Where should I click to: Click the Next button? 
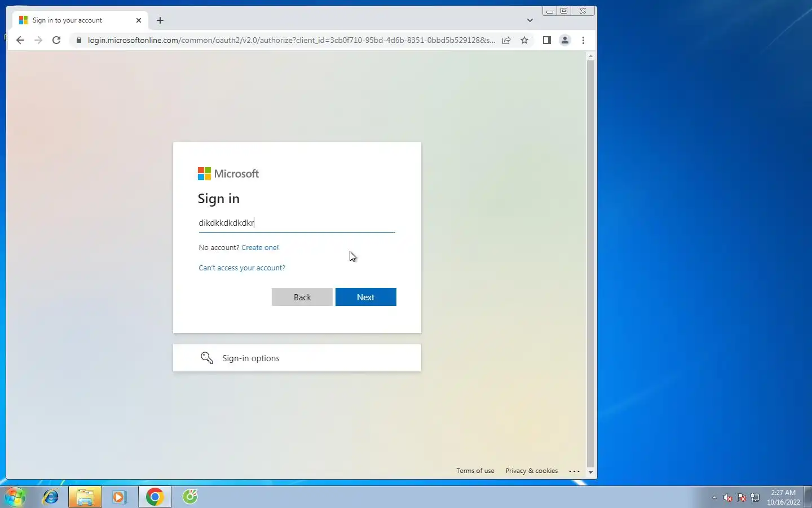pyautogui.click(x=366, y=297)
